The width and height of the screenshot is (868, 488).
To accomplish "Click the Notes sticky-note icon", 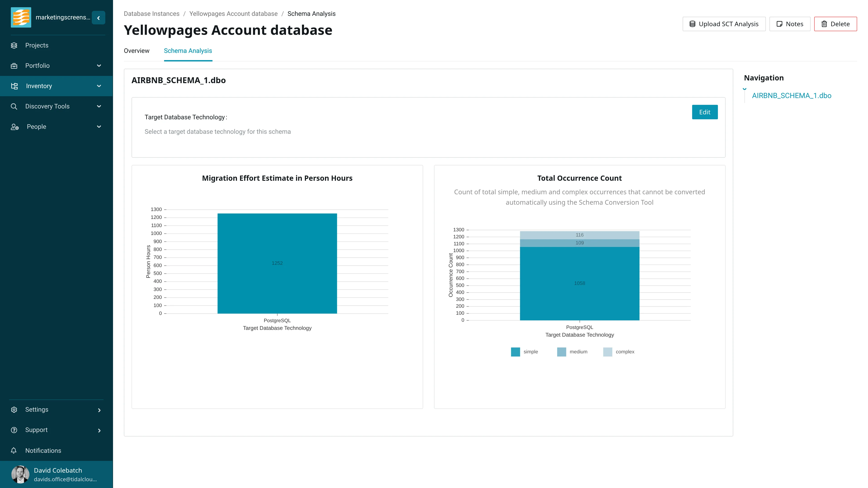I will pyautogui.click(x=779, y=24).
